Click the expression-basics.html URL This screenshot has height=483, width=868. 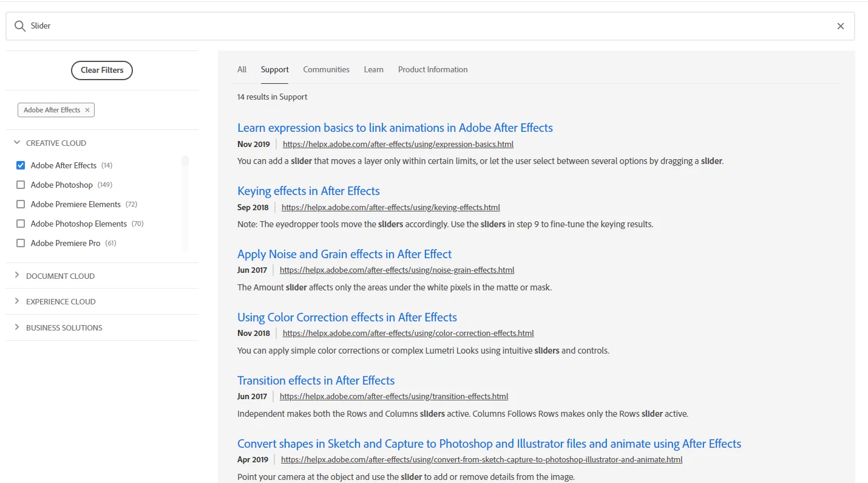[x=398, y=144]
